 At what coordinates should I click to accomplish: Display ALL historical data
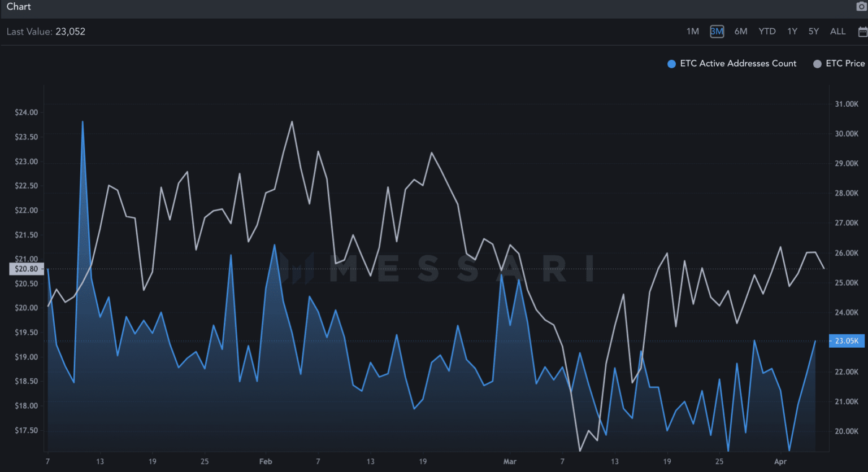click(x=837, y=32)
